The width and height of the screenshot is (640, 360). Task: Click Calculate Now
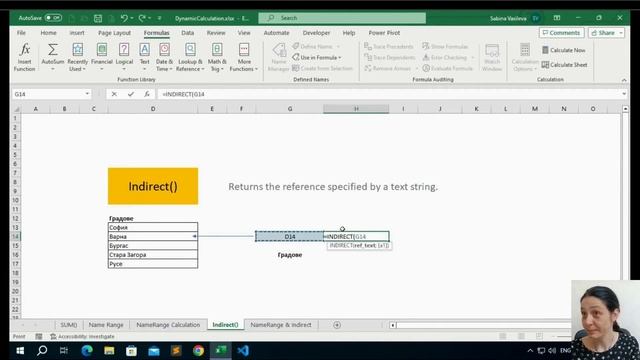coord(564,50)
